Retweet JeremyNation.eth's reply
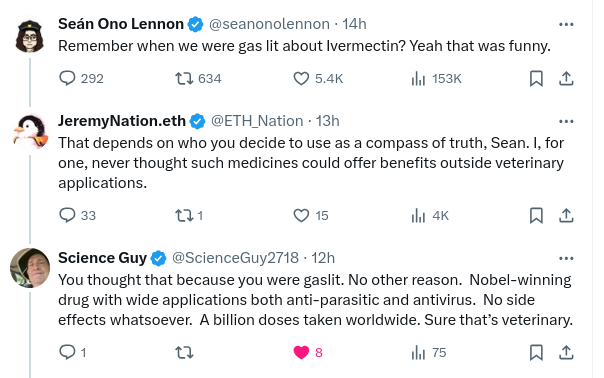Image resolution: width=604 pixels, height=378 pixels. coord(184,215)
